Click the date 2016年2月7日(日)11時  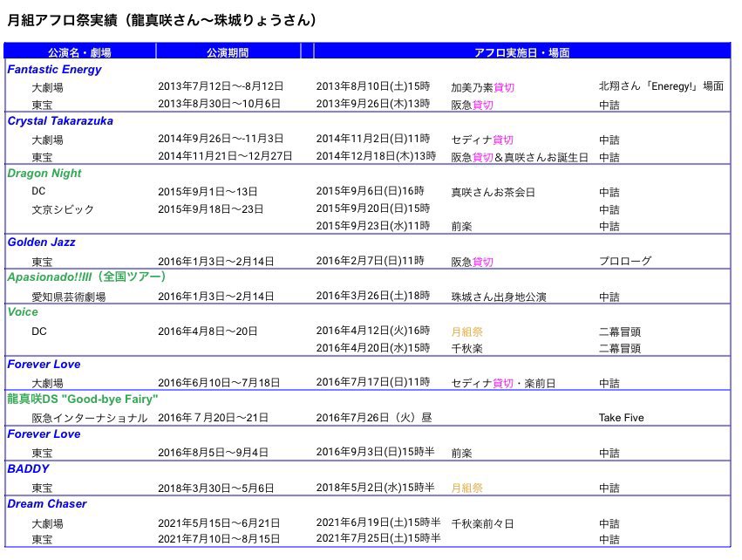click(x=370, y=261)
